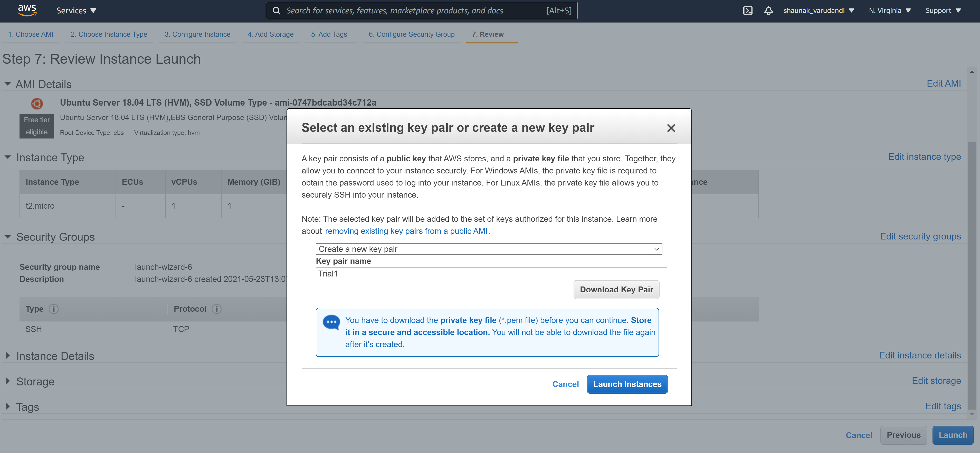
Task: Open the Services menu dropdown
Action: pos(76,11)
